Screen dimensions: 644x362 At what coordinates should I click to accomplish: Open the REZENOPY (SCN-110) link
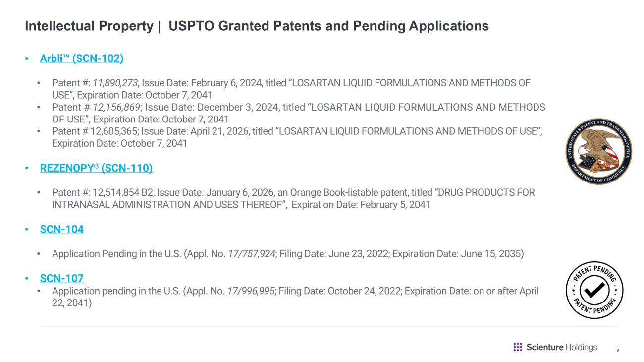click(x=96, y=168)
